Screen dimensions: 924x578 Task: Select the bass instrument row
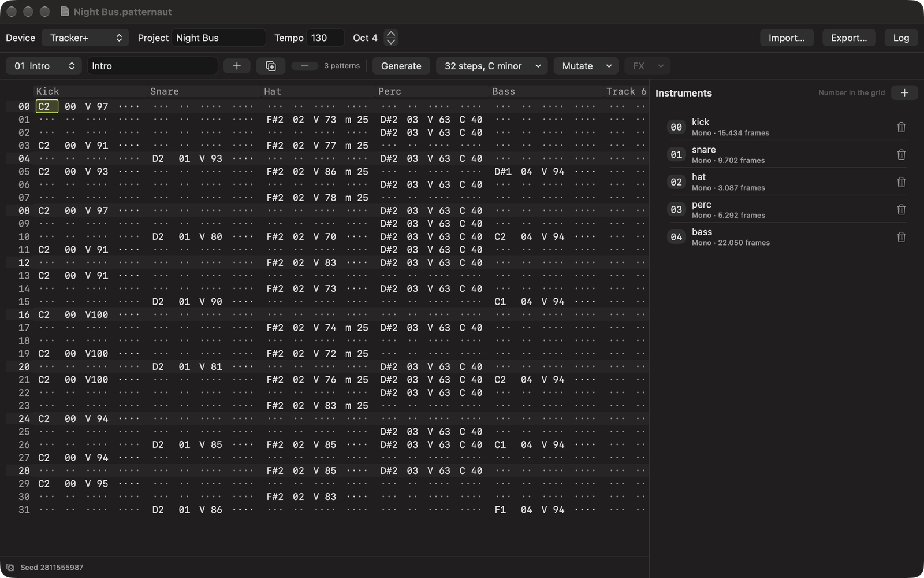[x=787, y=237]
